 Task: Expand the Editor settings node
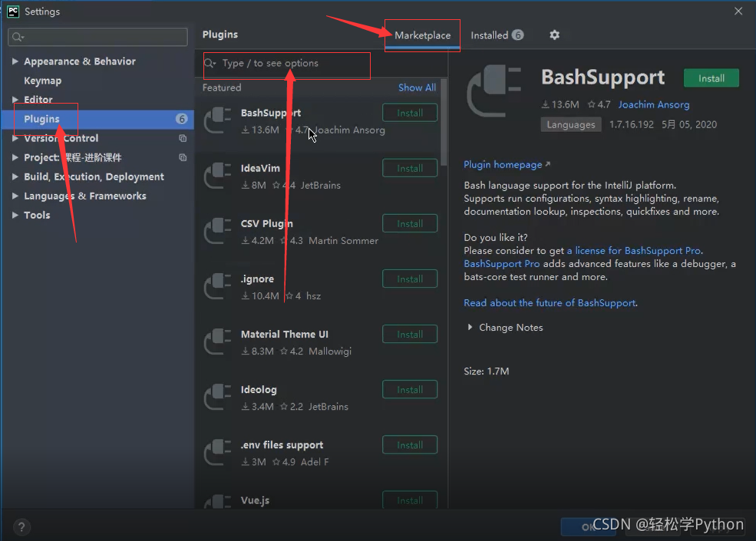click(x=15, y=100)
